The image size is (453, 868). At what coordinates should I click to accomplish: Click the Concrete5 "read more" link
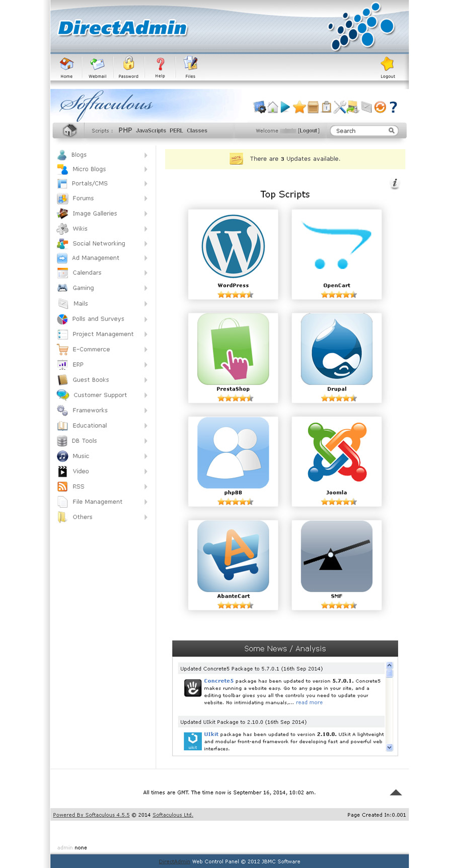coord(309,702)
